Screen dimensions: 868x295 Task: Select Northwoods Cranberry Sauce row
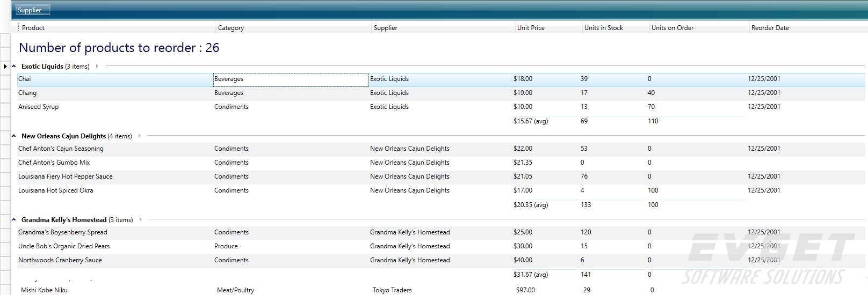(x=442, y=260)
